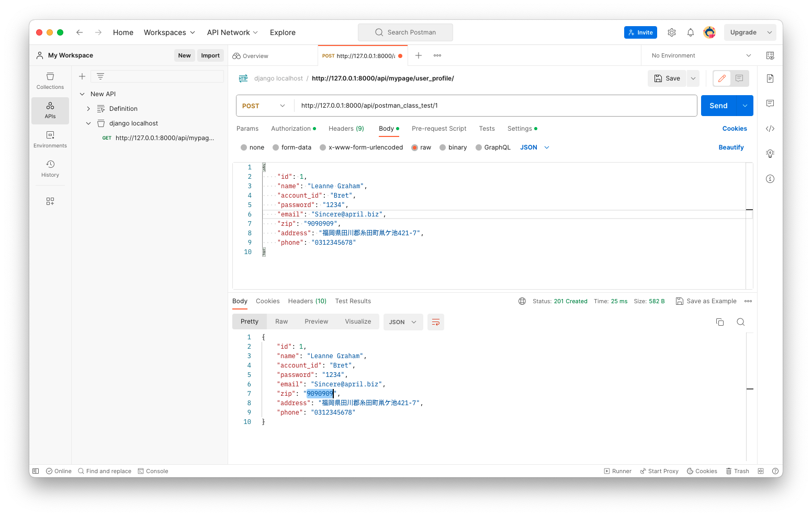
Task: Select the binary body type
Action: click(453, 147)
